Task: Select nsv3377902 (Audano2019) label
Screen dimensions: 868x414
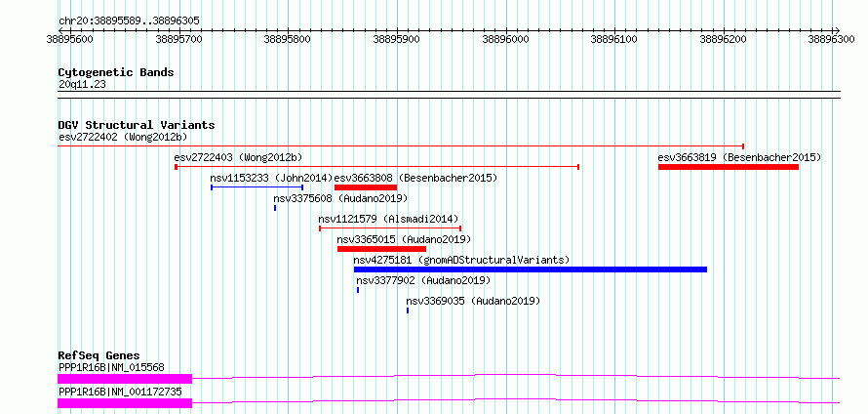Action: [423, 280]
